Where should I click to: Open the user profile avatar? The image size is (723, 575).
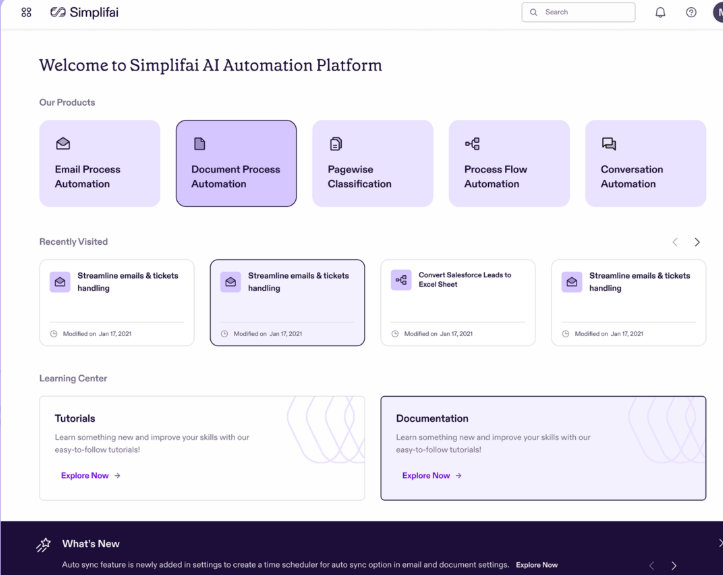[x=718, y=12]
